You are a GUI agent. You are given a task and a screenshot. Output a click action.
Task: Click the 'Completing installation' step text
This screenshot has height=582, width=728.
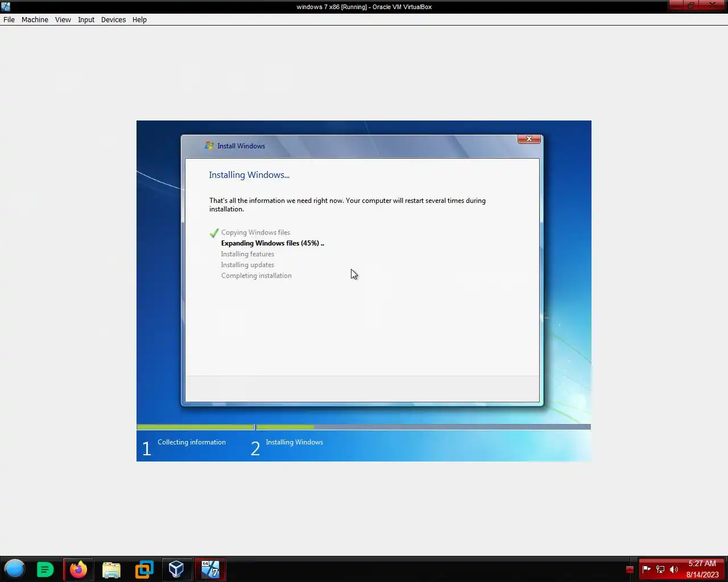point(257,276)
